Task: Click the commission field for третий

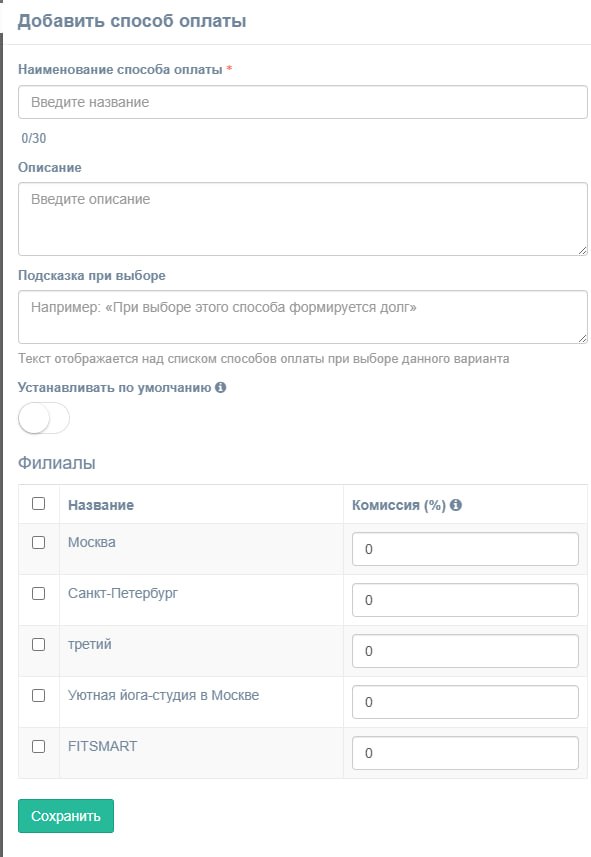Action: point(465,651)
